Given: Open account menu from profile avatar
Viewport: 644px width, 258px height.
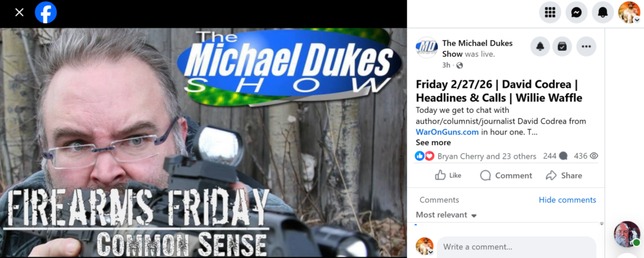Looking at the screenshot, I should pyautogui.click(x=629, y=13).
